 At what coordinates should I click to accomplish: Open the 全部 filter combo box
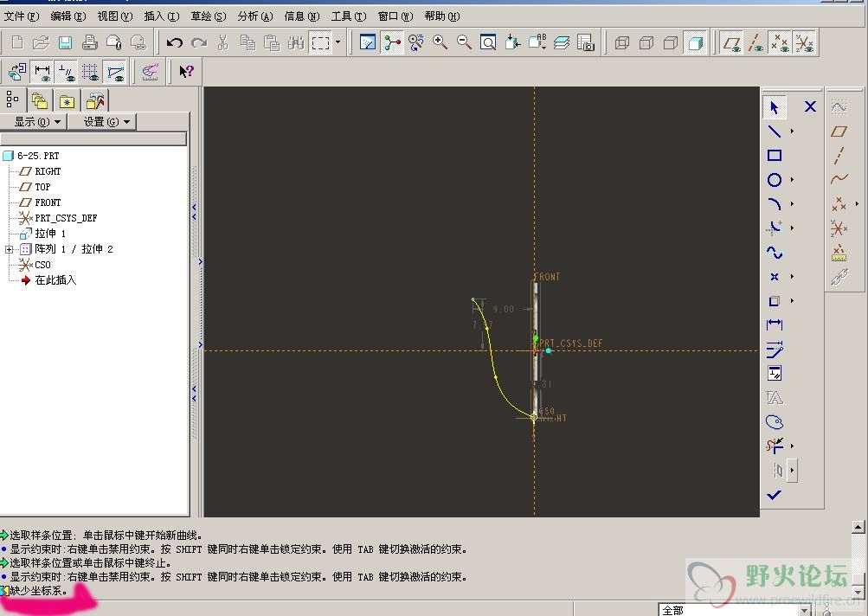click(x=735, y=610)
